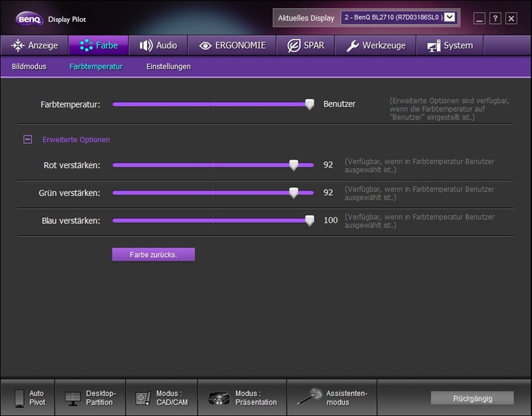This screenshot has width=532, height=416.
Task: Click the Erweiterte Optionen sind verfügbar hint
Action: click(450, 109)
